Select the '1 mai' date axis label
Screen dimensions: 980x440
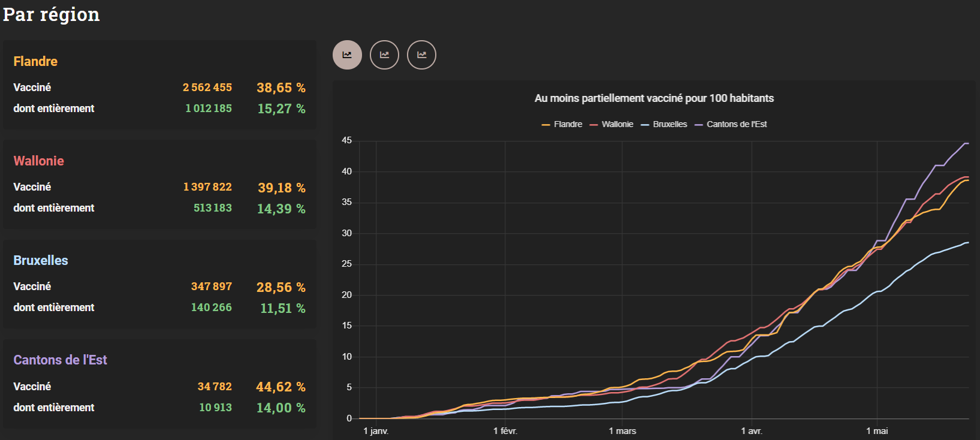877,431
